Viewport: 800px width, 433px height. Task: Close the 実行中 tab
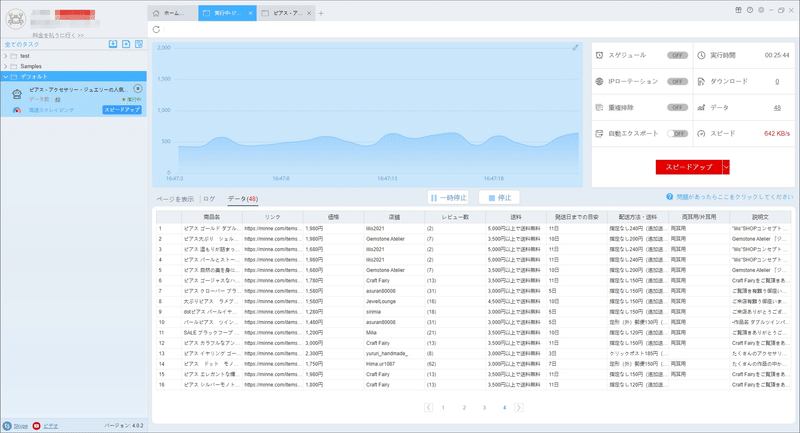(x=250, y=13)
